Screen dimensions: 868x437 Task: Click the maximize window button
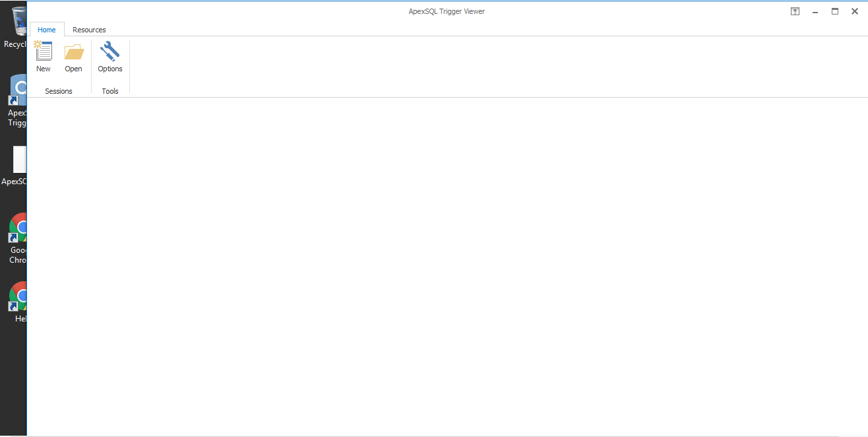834,11
